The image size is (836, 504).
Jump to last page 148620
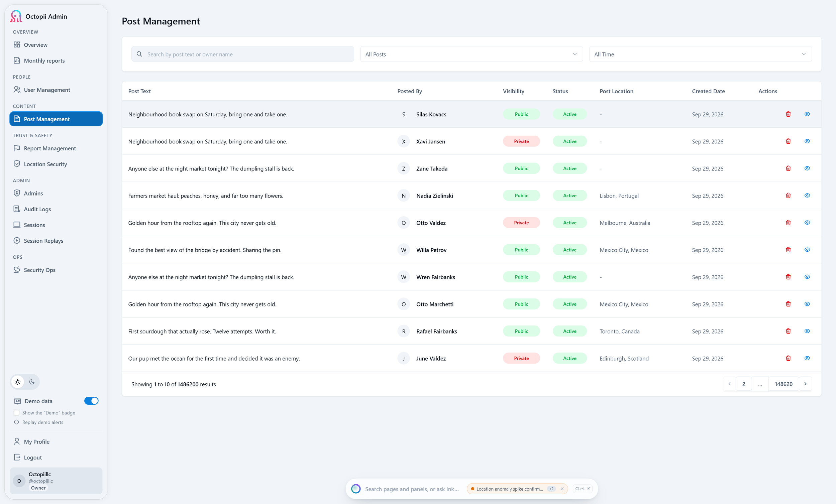tap(783, 384)
